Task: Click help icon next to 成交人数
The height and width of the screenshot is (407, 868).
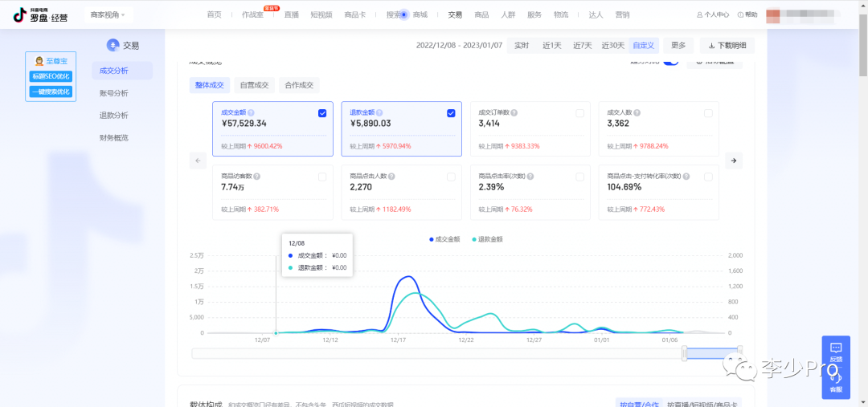Action: pos(637,112)
